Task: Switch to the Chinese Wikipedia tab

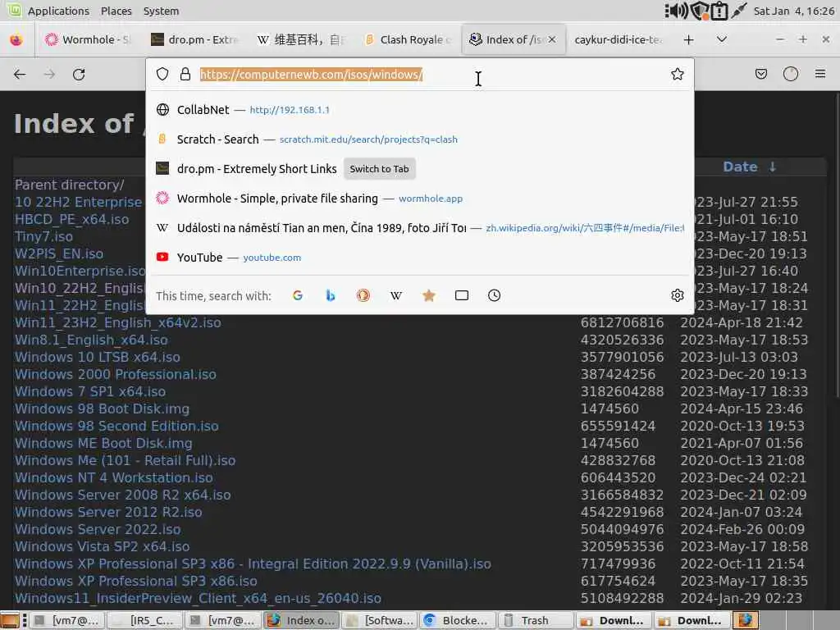Action: coord(301,39)
